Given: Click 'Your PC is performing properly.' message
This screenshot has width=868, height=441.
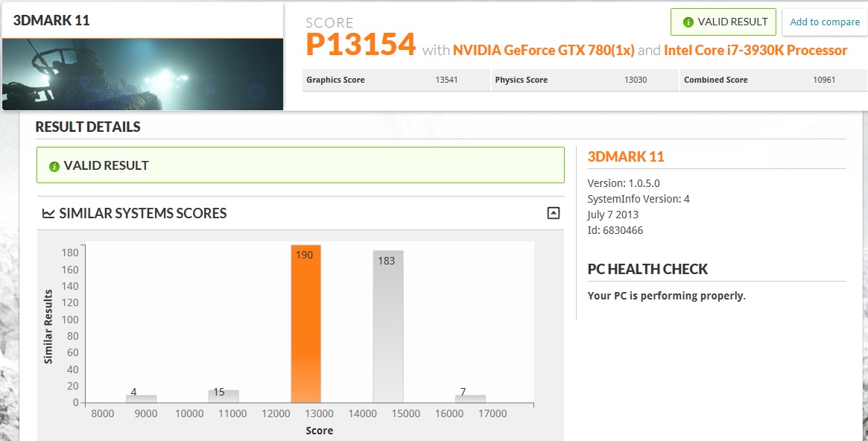Looking at the screenshot, I should pos(667,296).
